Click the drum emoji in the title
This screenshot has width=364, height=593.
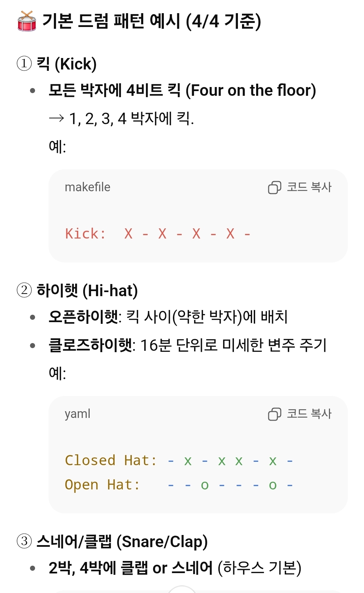27,21
